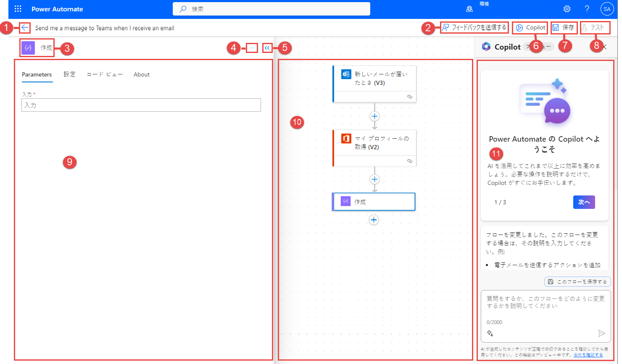Screen dimensions: 622x364
Task: Select マイ プロフィールの取得 (V2) action card
Action: [x=374, y=148]
